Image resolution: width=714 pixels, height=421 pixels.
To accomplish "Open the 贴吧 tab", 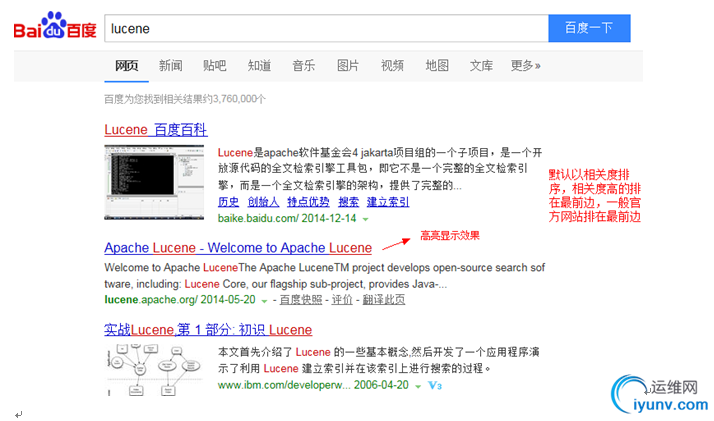I will coord(215,66).
